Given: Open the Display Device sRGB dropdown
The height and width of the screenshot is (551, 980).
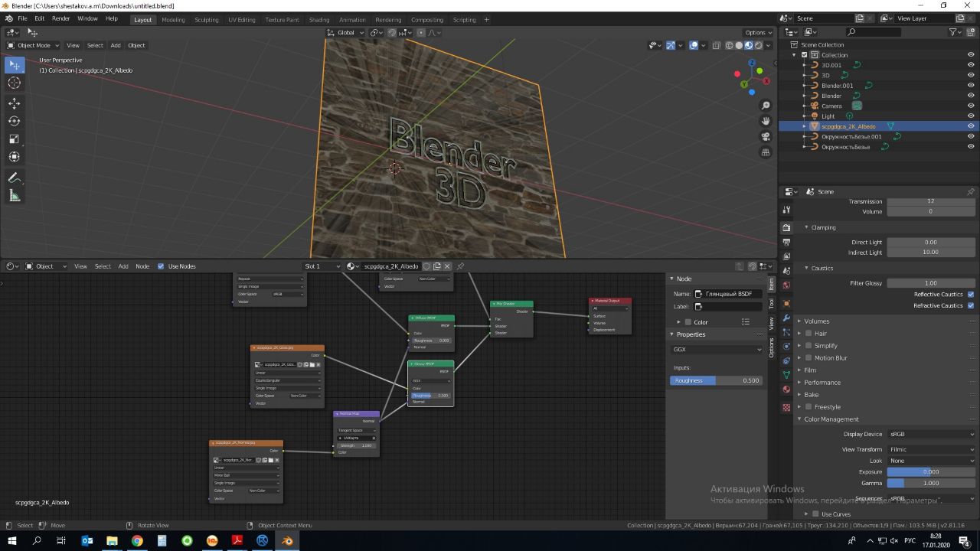Looking at the screenshot, I should (x=931, y=434).
